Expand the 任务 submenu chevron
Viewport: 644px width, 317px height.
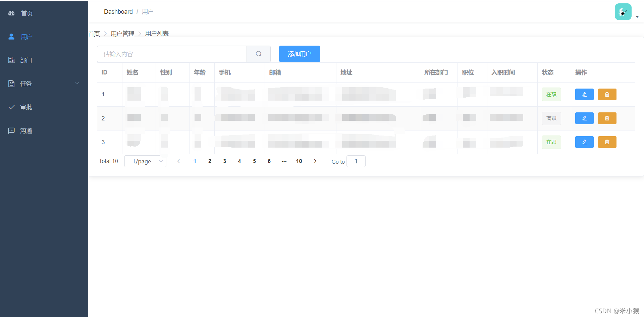(x=77, y=83)
